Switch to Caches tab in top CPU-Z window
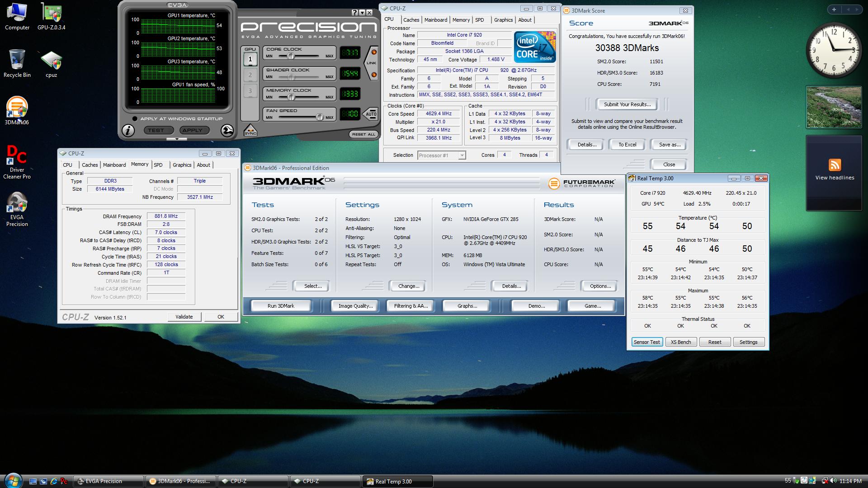This screenshot has width=868, height=488. 411,20
